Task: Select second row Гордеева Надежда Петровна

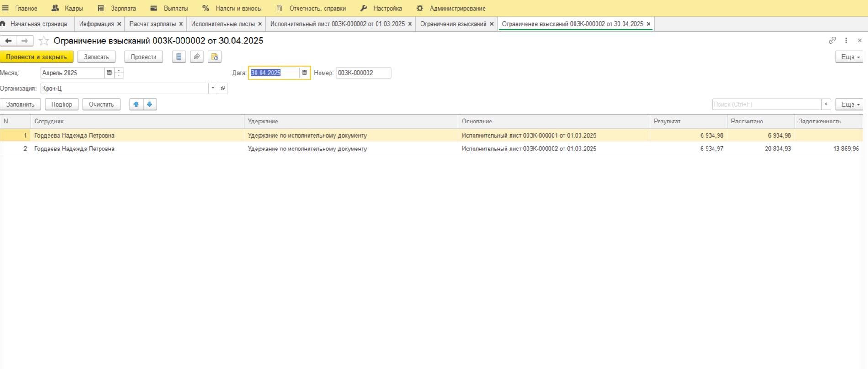Action: 74,149
